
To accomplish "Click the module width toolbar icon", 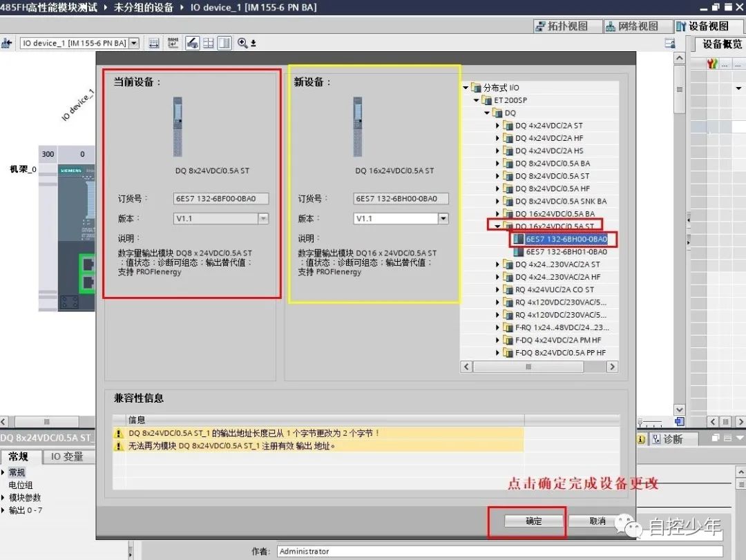I will 153,44.
